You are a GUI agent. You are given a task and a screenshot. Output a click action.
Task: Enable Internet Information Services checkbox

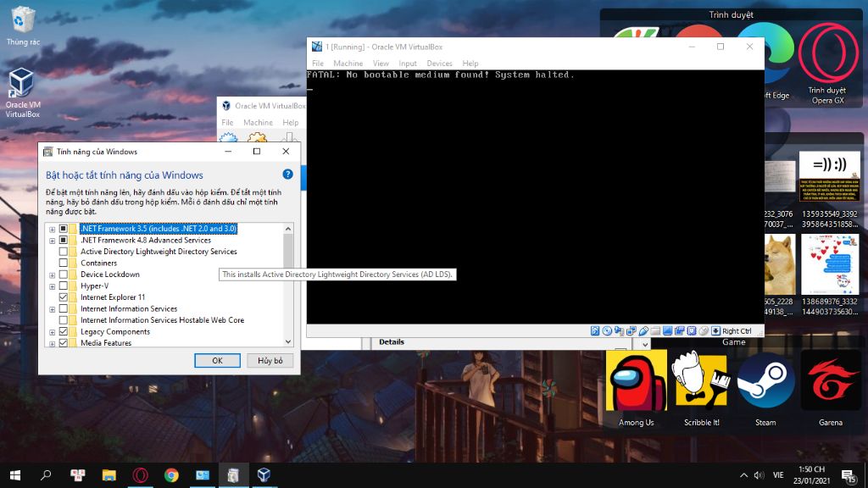click(x=63, y=308)
